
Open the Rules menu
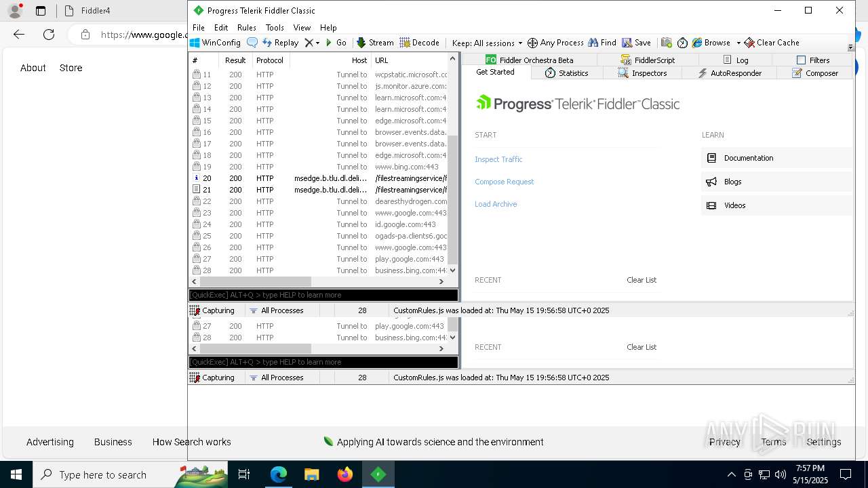pos(247,28)
